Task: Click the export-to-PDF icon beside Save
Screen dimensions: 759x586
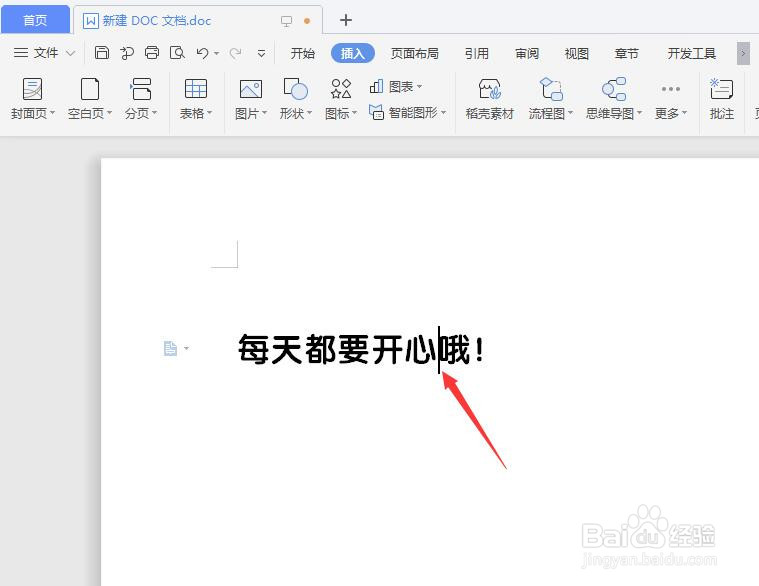Action: [x=127, y=53]
